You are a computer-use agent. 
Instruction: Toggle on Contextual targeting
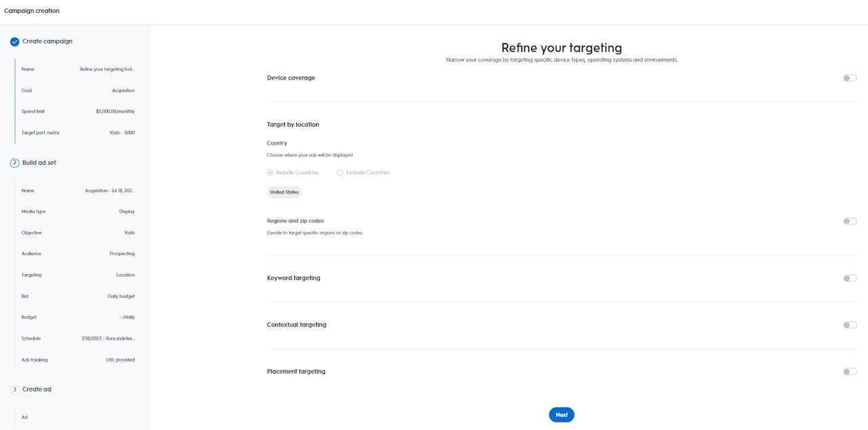pos(850,325)
